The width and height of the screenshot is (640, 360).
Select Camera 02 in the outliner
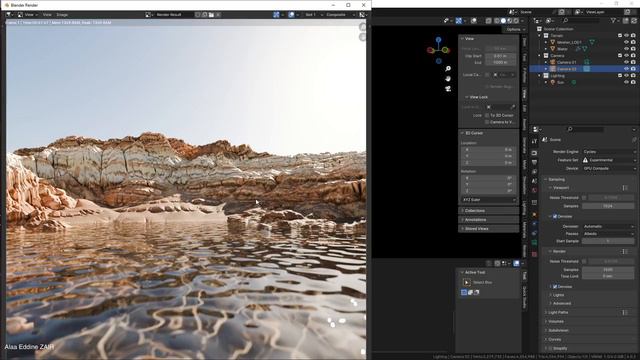point(567,69)
